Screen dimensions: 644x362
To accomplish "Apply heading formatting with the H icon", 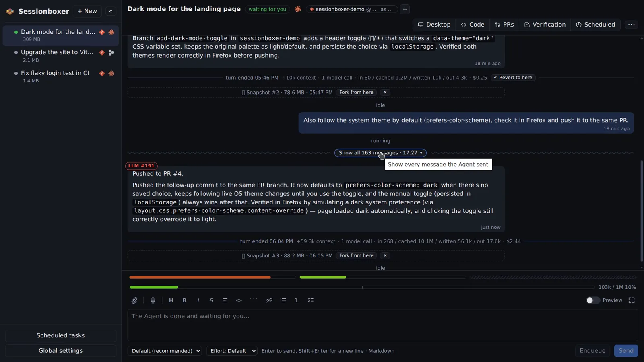I will point(171,300).
